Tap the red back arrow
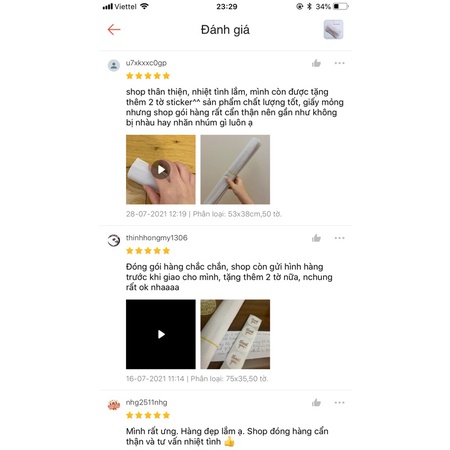The width and height of the screenshot is (450, 450). (x=114, y=30)
